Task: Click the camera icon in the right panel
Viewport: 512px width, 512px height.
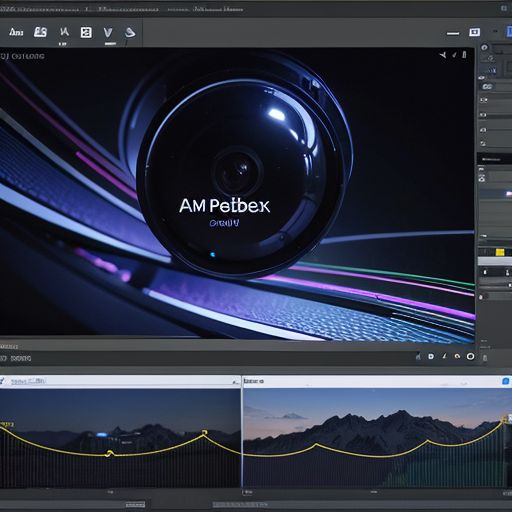Action: (482, 179)
